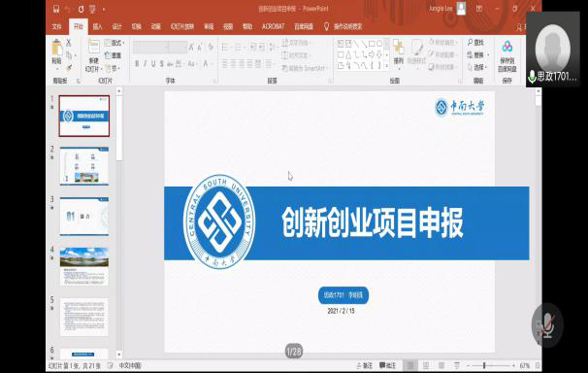
Task: Click the zoom slider handle
Action: (484, 365)
